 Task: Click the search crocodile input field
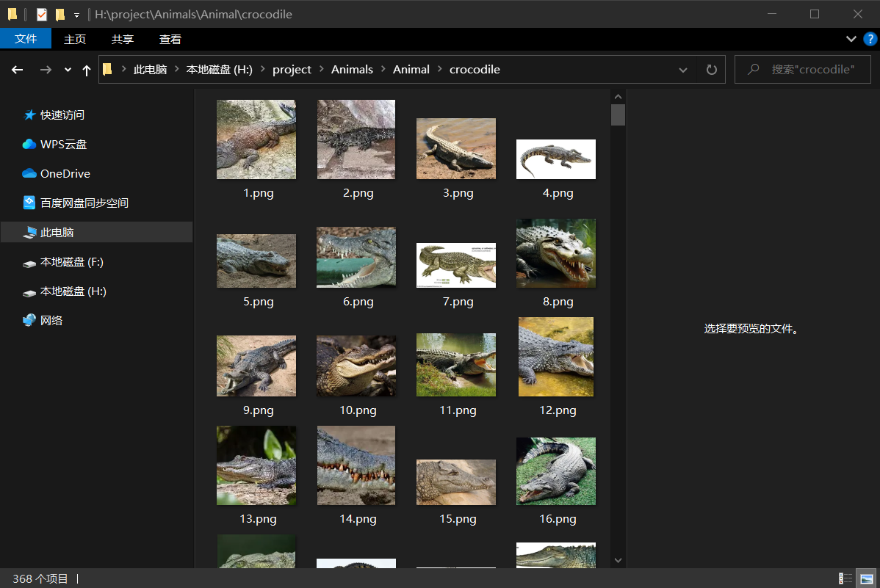click(x=803, y=70)
